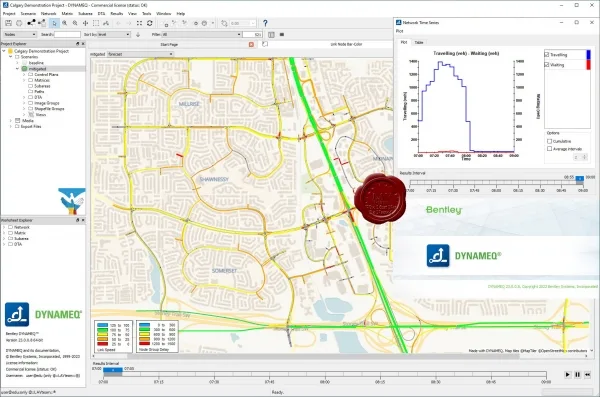Open the Scenario menu
600x397 pixels.
28,13
